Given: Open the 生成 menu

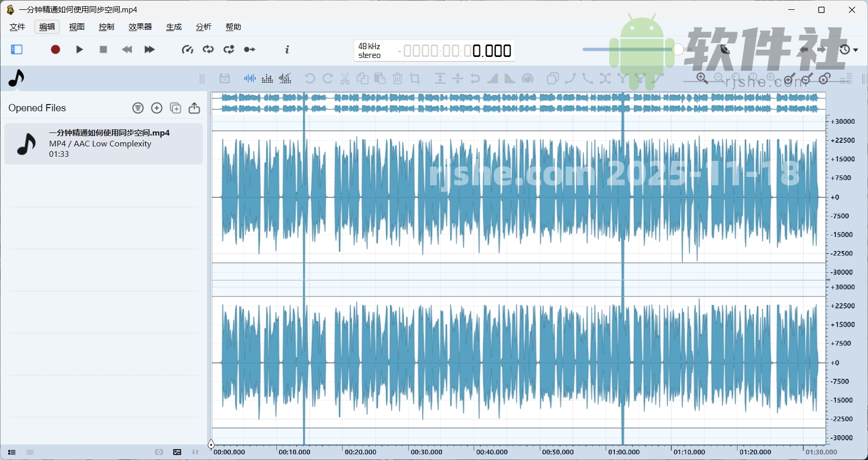Looking at the screenshot, I should (x=174, y=27).
